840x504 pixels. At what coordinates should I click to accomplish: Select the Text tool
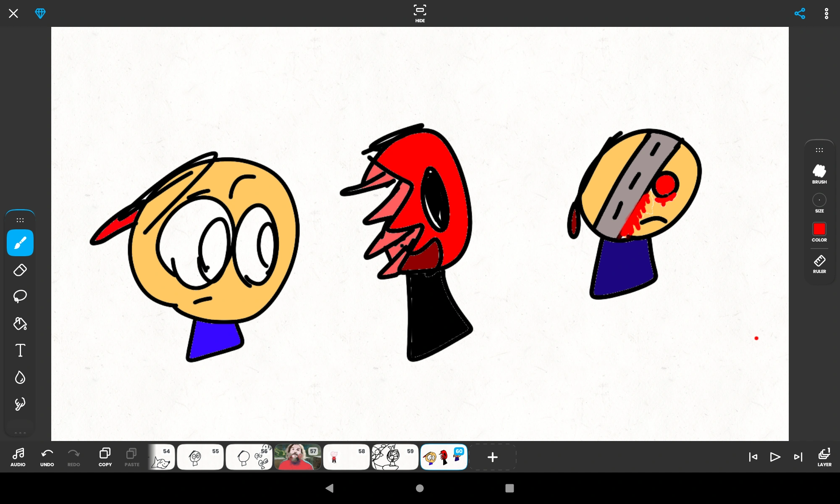(x=20, y=350)
